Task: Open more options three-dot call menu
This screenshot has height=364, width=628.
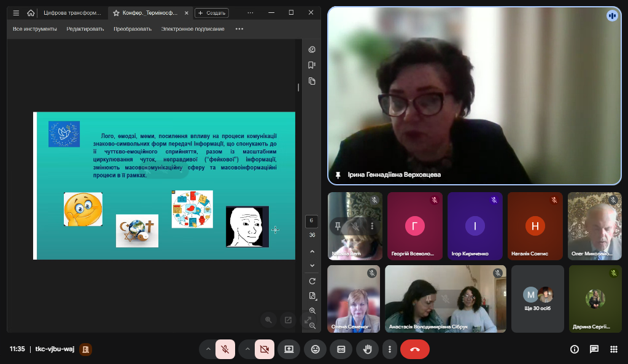Action: tap(390, 349)
